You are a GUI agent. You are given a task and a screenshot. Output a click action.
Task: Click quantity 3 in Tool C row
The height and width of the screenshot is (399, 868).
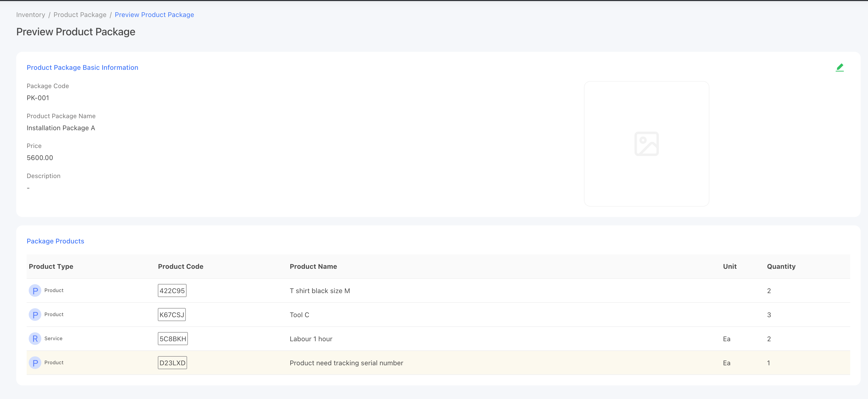point(769,315)
